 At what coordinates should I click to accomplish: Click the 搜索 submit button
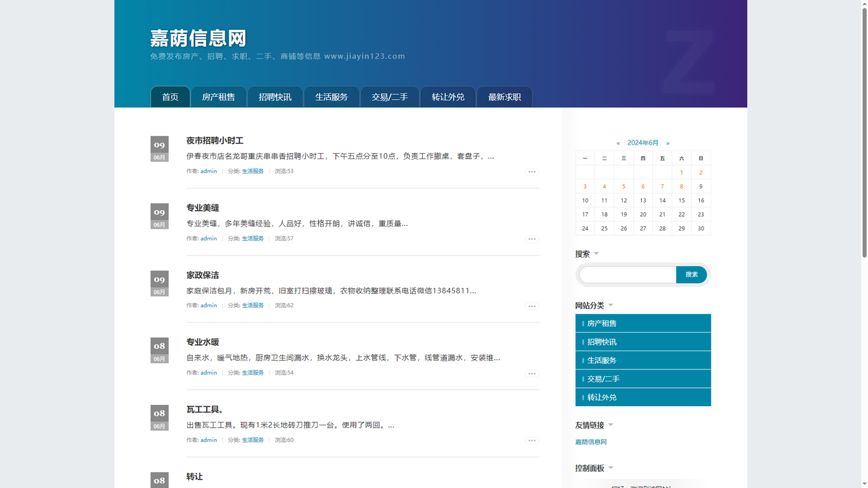click(691, 275)
